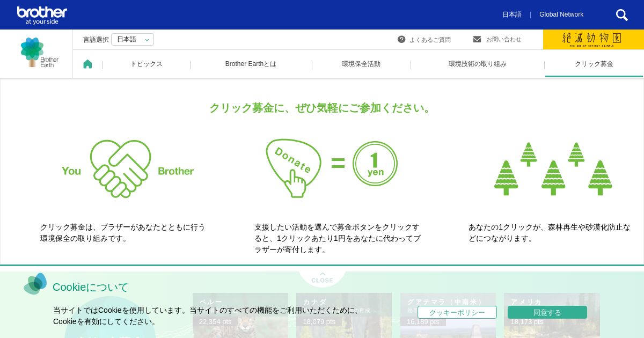
Task: Open the お問い合わせ envelope icon
Action: tap(477, 39)
